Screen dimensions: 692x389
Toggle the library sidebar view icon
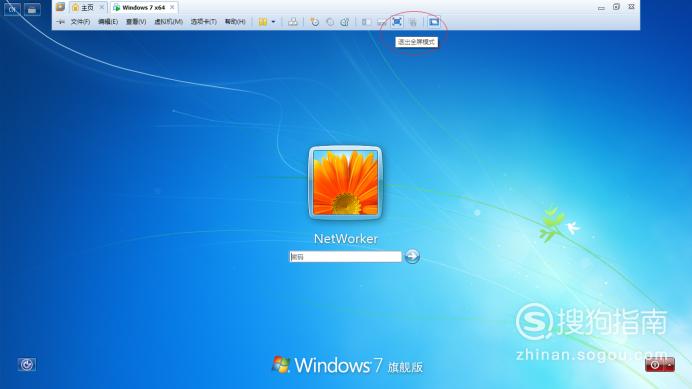coord(366,22)
